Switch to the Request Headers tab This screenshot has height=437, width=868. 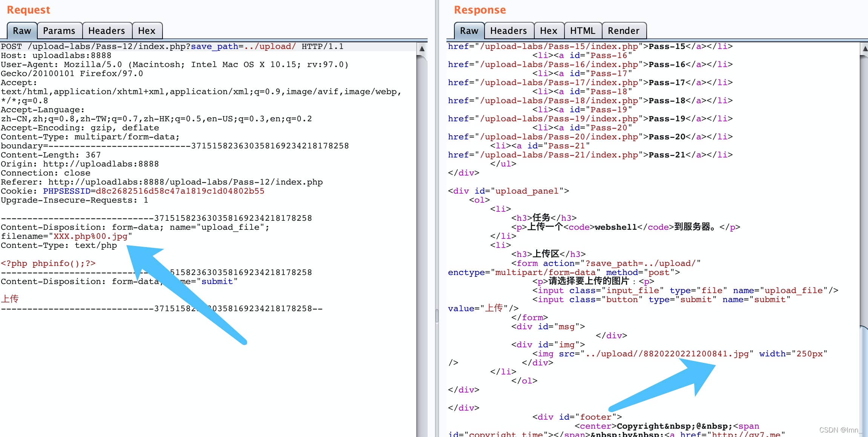click(x=107, y=31)
